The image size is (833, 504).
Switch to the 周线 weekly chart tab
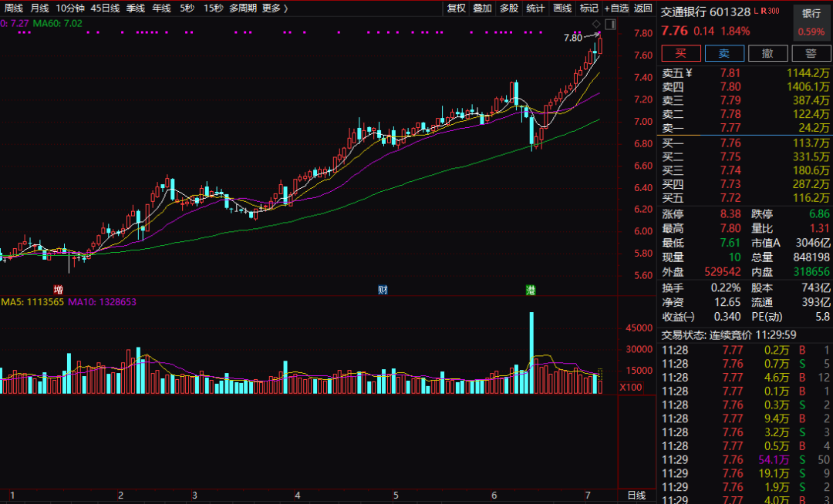[14, 8]
